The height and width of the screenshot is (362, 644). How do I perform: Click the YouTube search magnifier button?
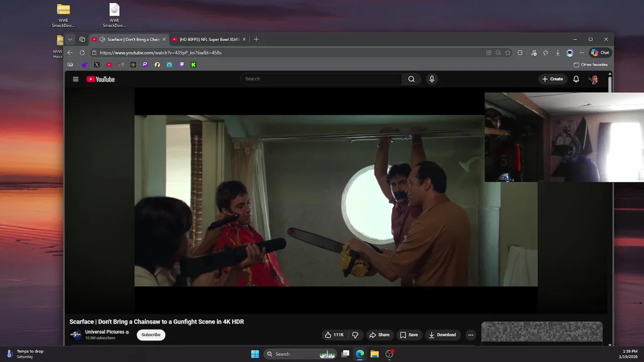point(412,79)
